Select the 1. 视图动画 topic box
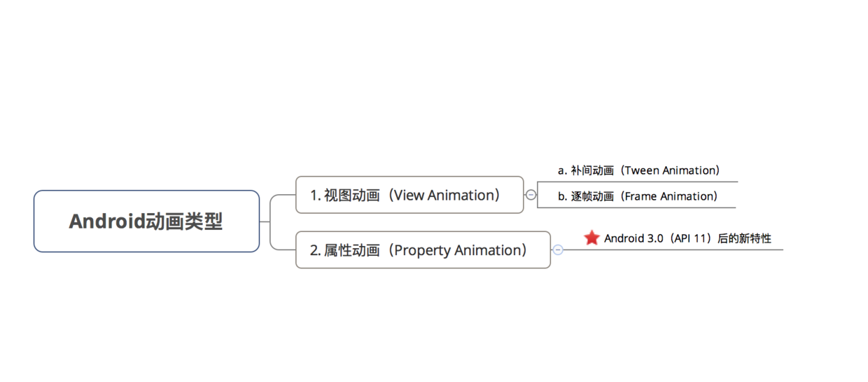Screen dimensions: 868x382 click(409, 195)
